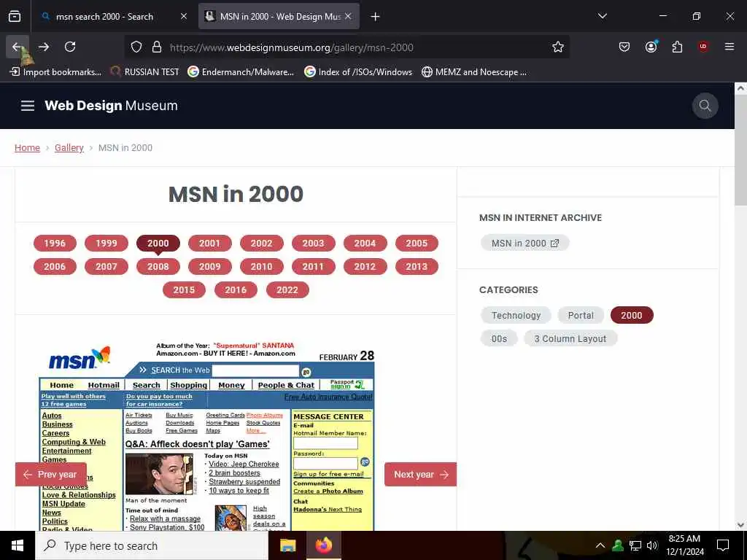
Task: Open 'MSN in 2000' Internet Archive link
Action: 525,244
